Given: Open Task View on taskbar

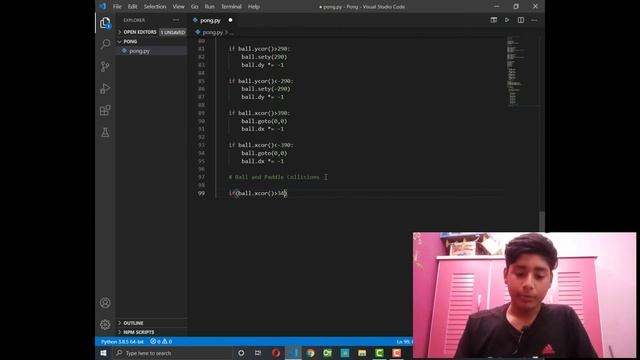Looking at the screenshot, I should 258,353.
